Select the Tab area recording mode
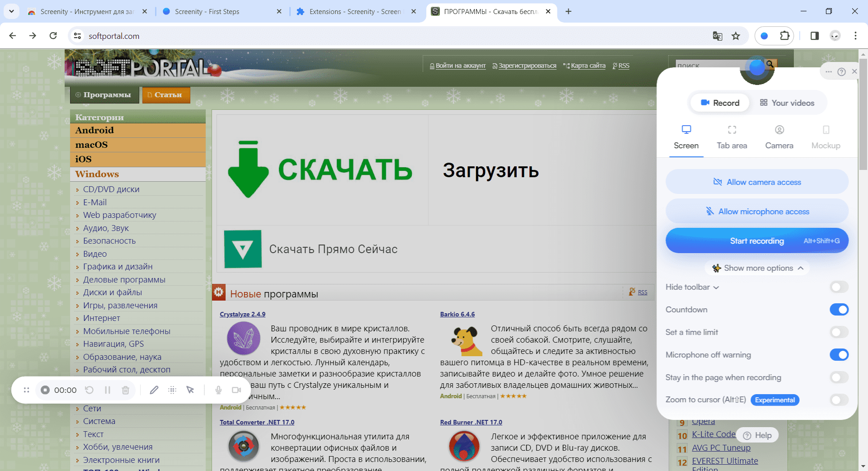This screenshot has width=868, height=471. 732,138
